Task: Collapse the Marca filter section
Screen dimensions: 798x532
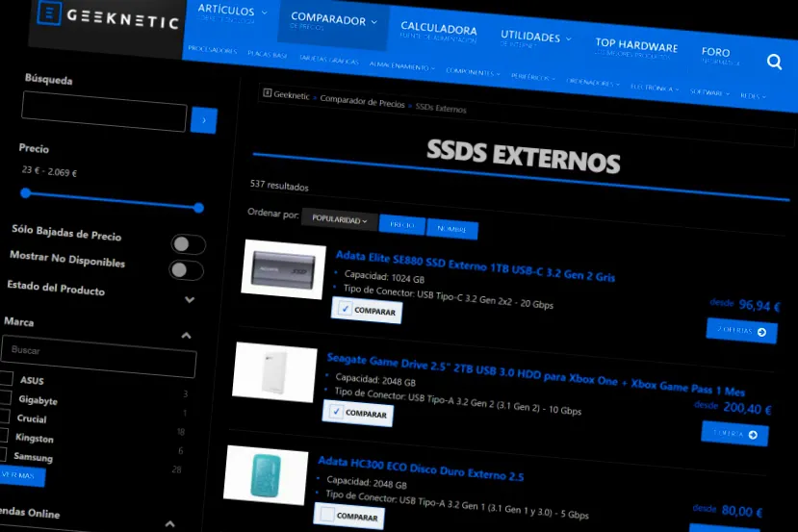Action: (187, 335)
